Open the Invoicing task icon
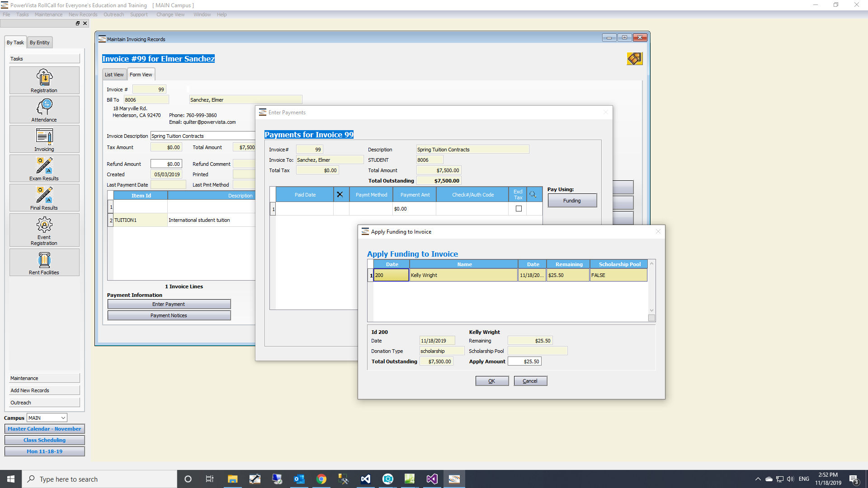868x488 pixels. [x=44, y=139]
